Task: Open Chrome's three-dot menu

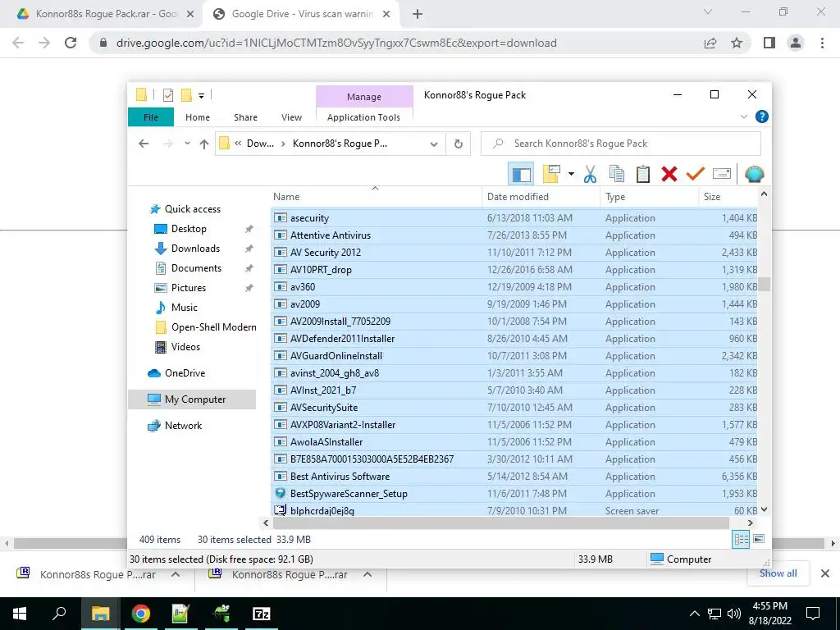Action: pos(822,43)
